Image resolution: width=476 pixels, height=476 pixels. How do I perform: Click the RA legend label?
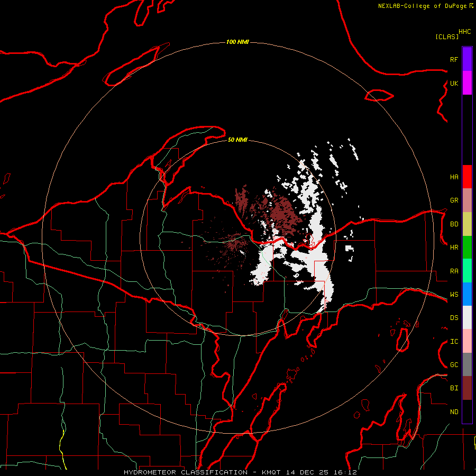(x=454, y=271)
